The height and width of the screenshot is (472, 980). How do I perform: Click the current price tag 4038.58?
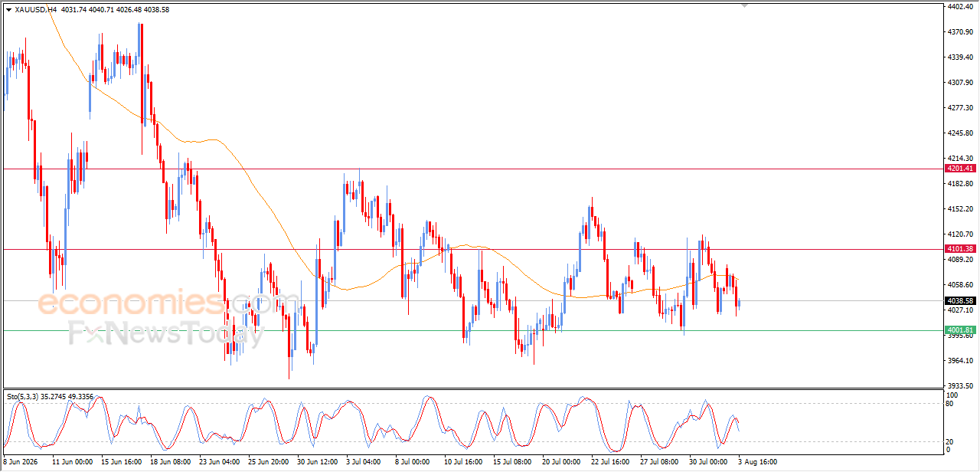pyautogui.click(x=959, y=301)
